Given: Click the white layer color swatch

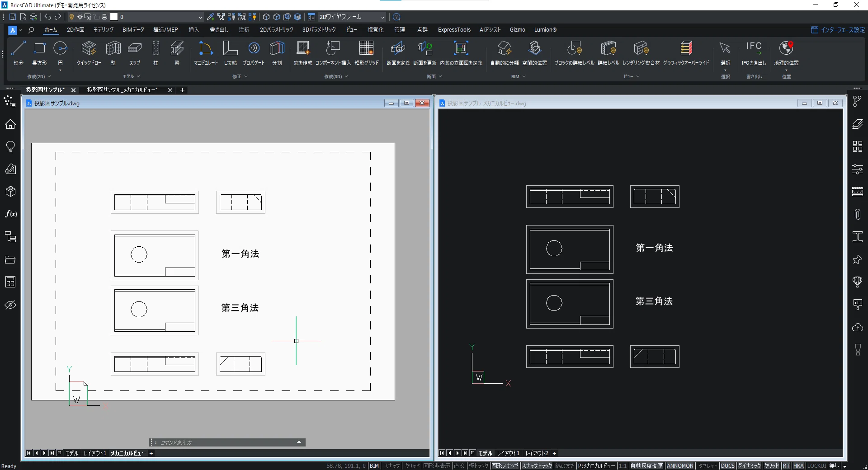Looking at the screenshot, I should (114, 17).
